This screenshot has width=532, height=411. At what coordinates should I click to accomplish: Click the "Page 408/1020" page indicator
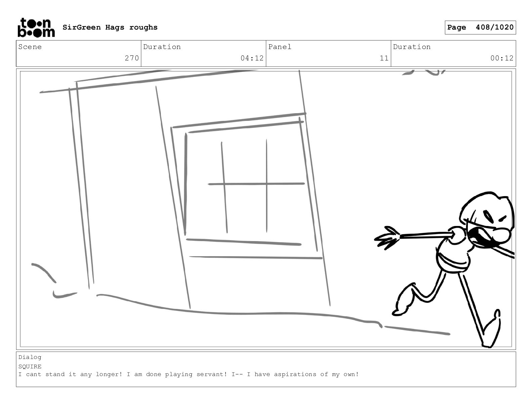point(480,28)
